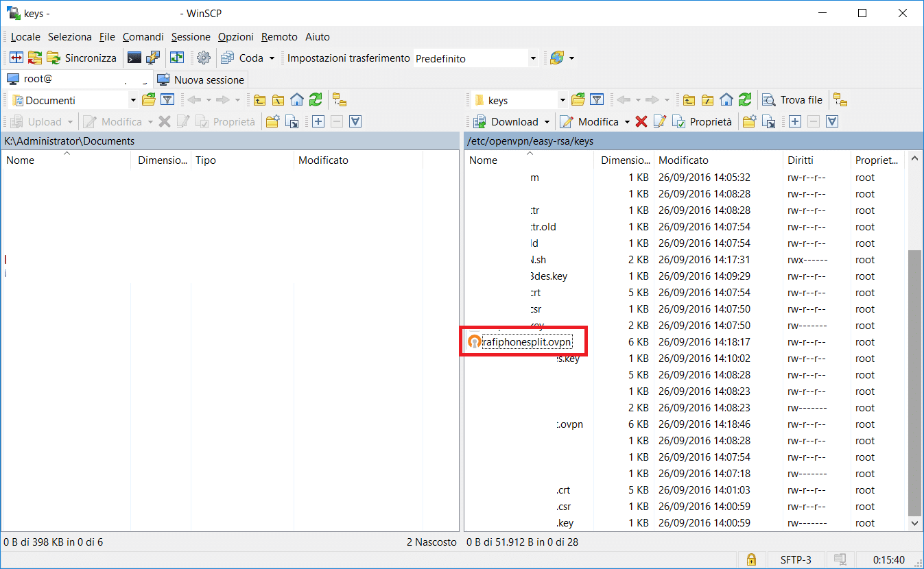Viewport: 924px width, 569px height.
Task: Expand the Predefinito transfer settings dropdown
Action: coord(533,59)
